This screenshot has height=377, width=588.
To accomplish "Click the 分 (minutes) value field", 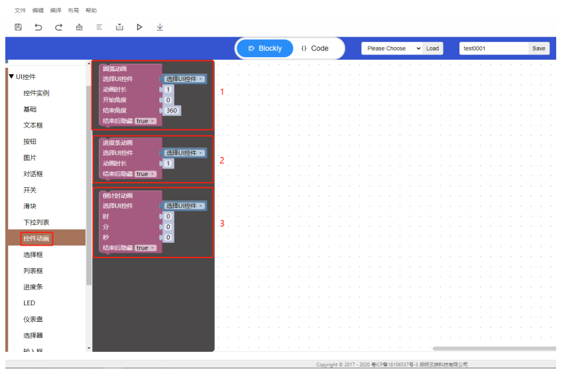I will point(168,227).
